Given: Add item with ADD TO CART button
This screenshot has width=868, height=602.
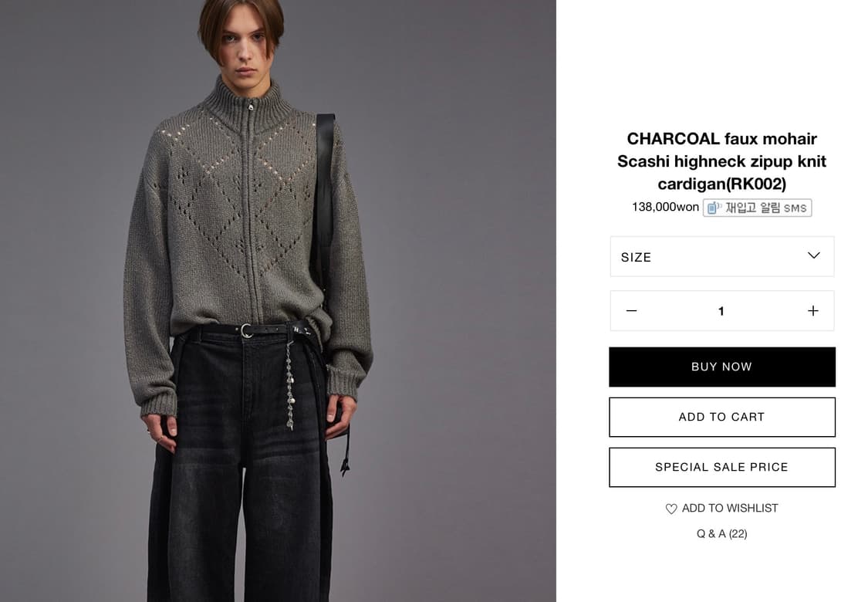Looking at the screenshot, I should (x=722, y=417).
